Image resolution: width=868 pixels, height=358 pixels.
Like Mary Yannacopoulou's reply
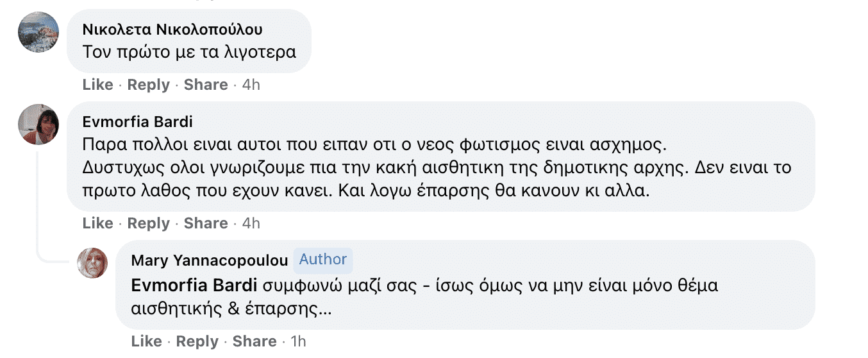(x=147, y=341)
